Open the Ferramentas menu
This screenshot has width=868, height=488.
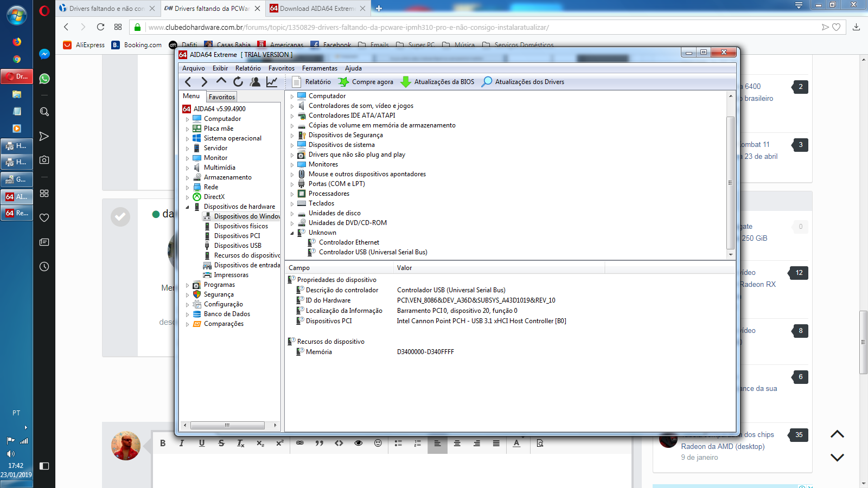[x=320, y=68]
